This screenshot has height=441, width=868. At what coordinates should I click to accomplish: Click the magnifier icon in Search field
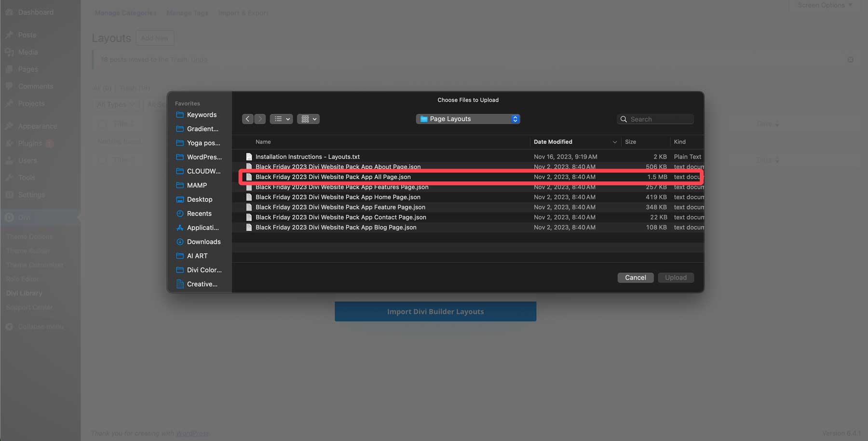pyautogui.click(x=624, y=119)
